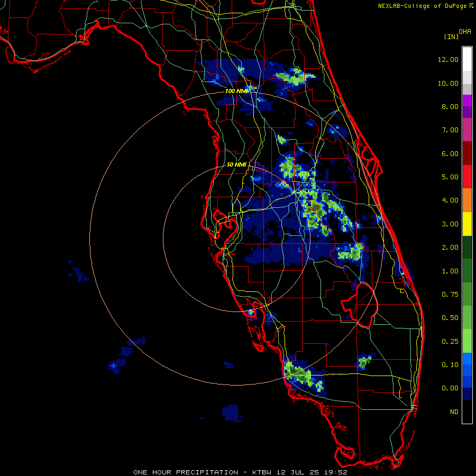Click the 50 NMI range ring label
Viewport: 476px width, 476px height.
coord(236,164)
